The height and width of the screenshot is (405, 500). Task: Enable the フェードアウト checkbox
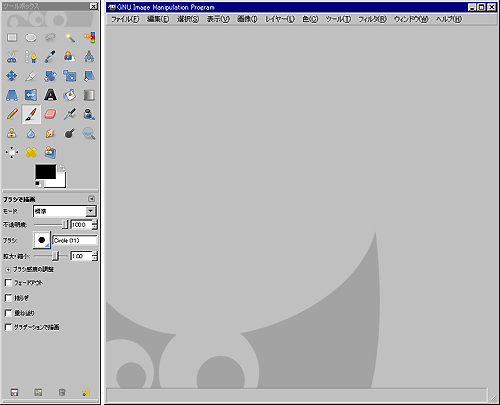pos(8,283)
